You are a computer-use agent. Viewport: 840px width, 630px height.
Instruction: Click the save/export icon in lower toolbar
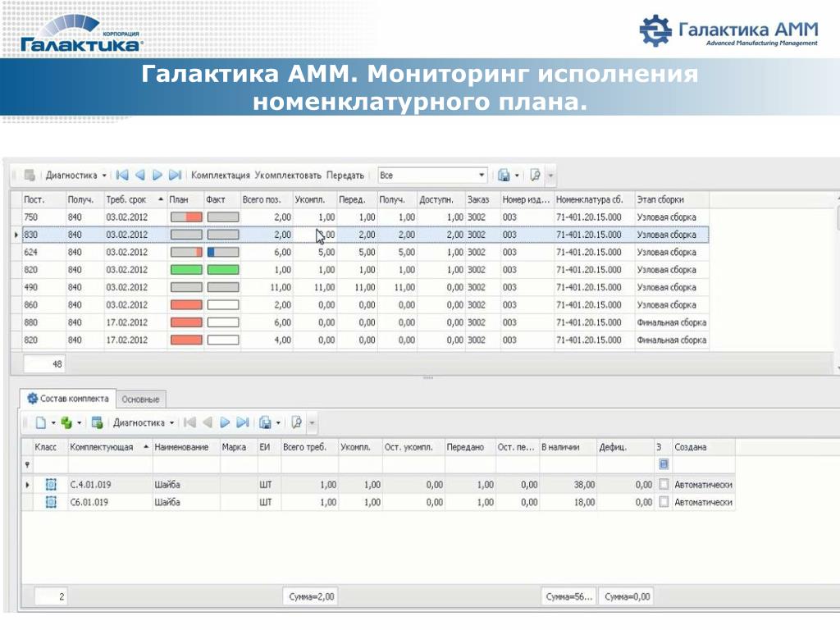point(265,422)
